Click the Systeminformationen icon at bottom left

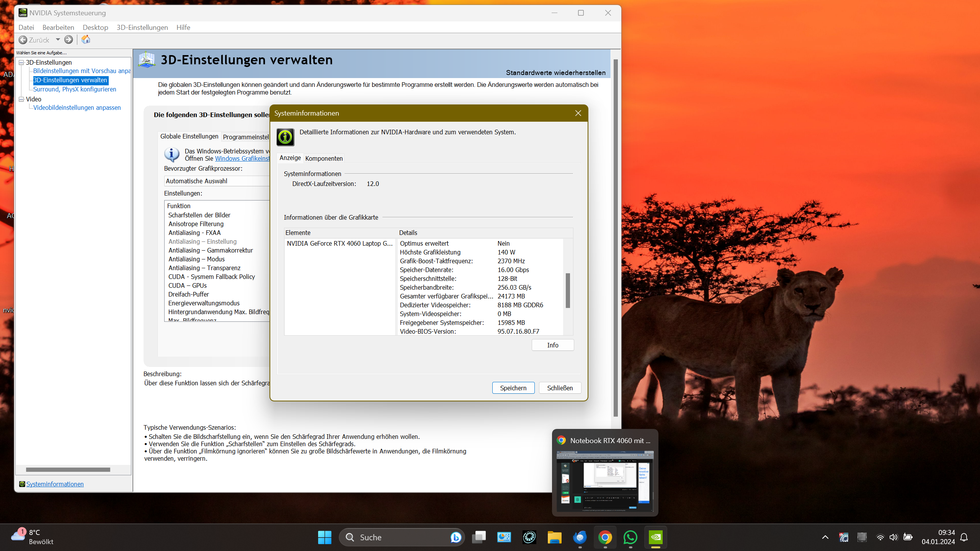(x=22, y=484)
